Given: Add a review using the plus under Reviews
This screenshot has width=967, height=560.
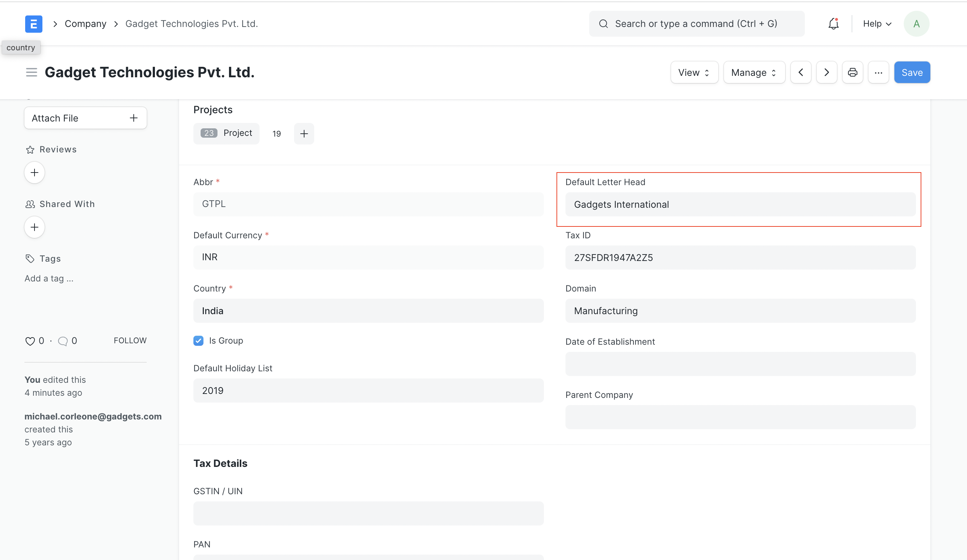Looking at the screenshot, I should [x=34, y=173].
